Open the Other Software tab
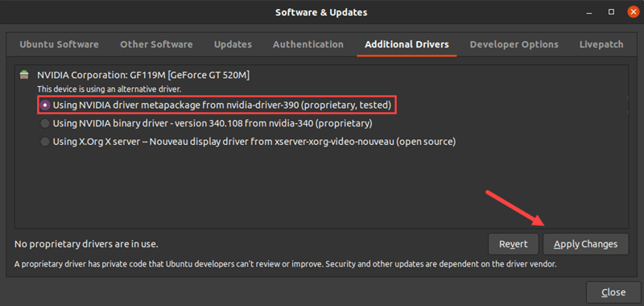The height and width of the screenshot is (306, 644). (156, 44)
